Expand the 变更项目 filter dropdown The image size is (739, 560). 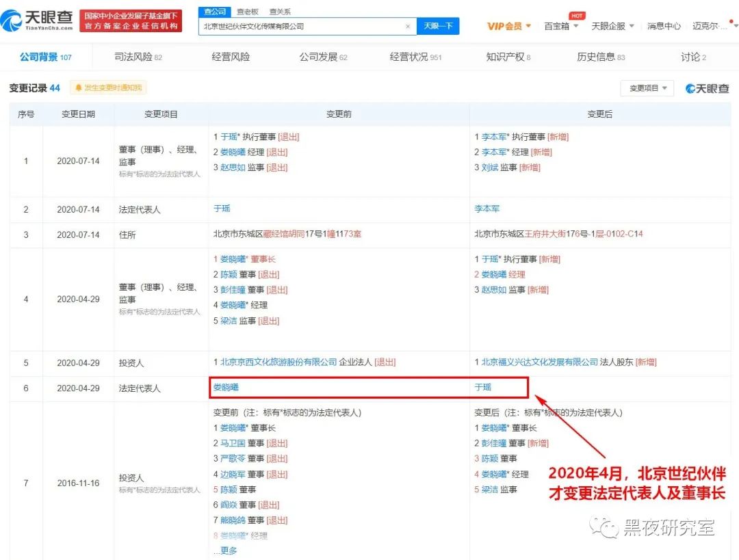[x=647, y=88]
